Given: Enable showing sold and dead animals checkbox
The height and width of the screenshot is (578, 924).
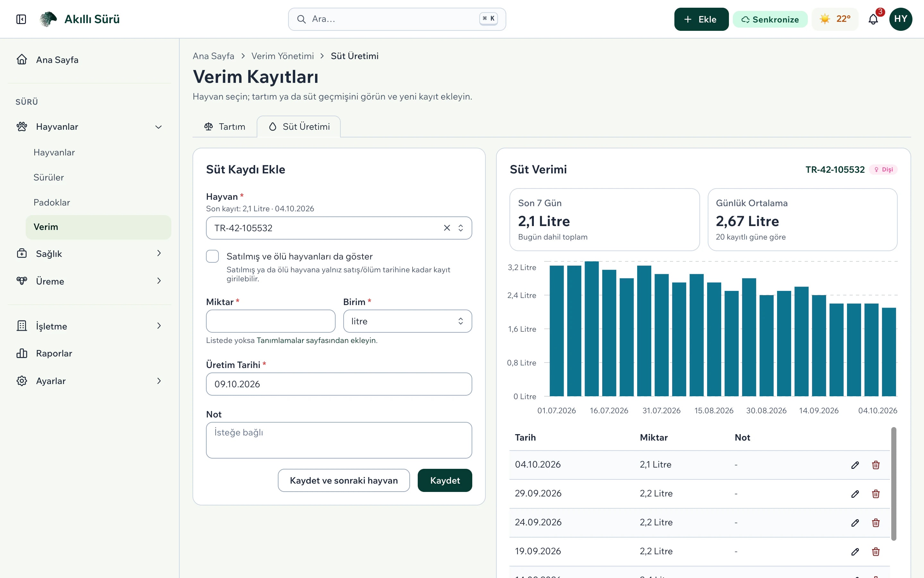Looking at the screenshot, I should tap(212, 256).
